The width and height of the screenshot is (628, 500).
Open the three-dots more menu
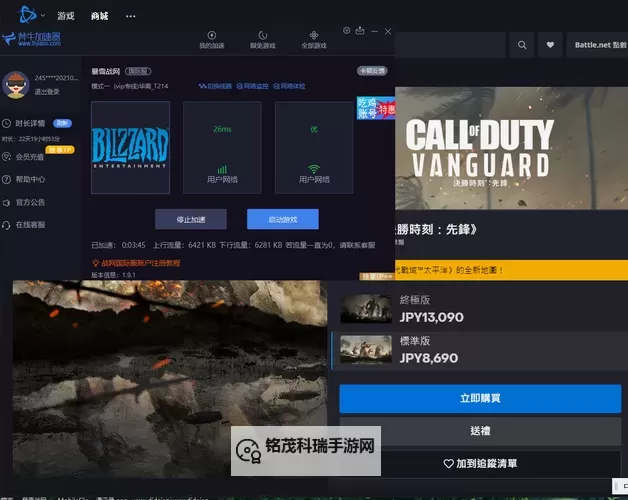click(132, 17)
